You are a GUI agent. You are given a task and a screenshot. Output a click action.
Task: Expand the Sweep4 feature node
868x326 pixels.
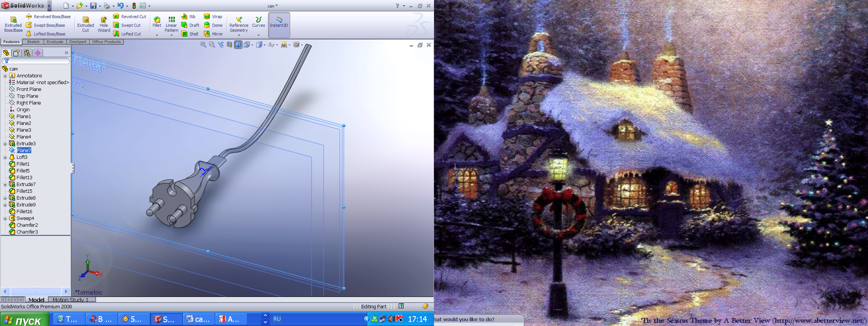coord(5,218)
